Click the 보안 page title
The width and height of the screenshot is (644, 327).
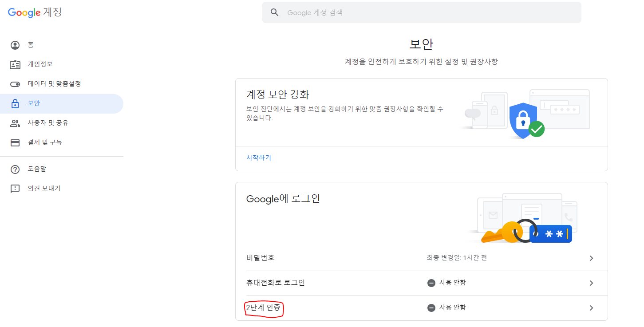coord(421,44)
